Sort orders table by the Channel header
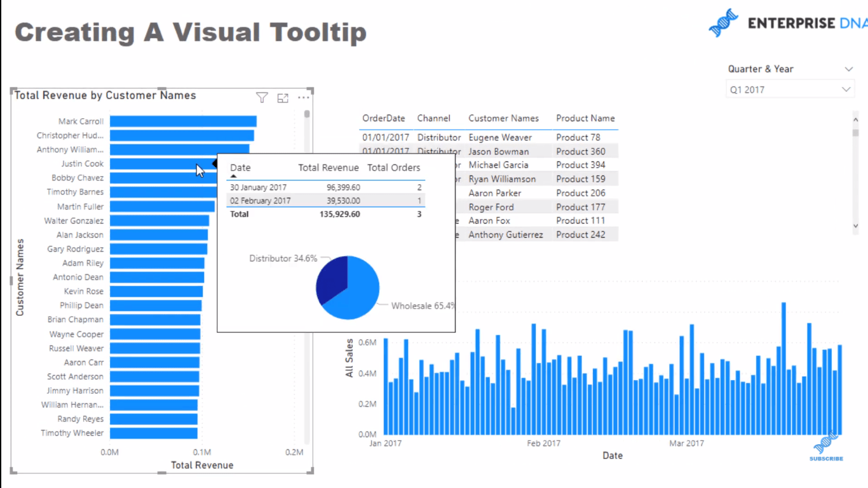 click(434, 118)
